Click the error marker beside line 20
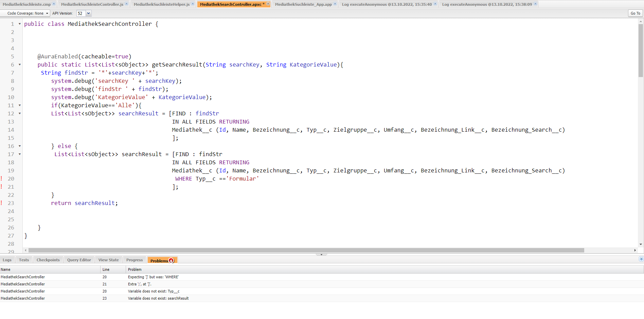The height and width of the screenshot is (319, 644). 1,179
